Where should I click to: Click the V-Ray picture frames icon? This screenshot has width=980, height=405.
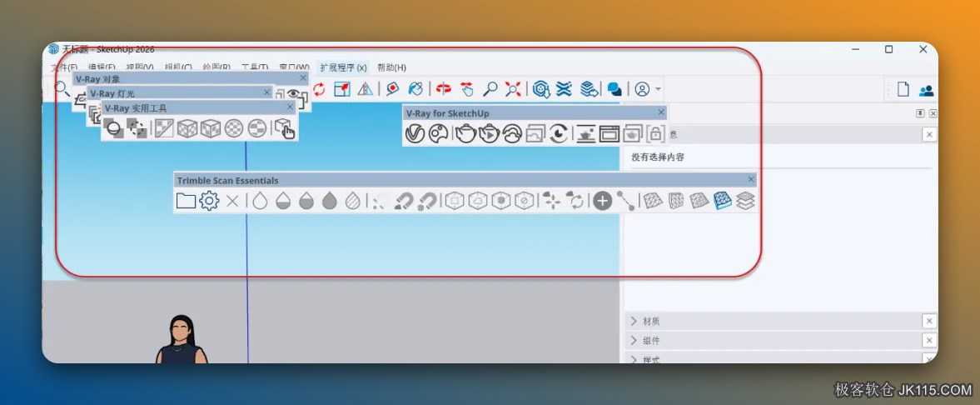tap(535, 133)
